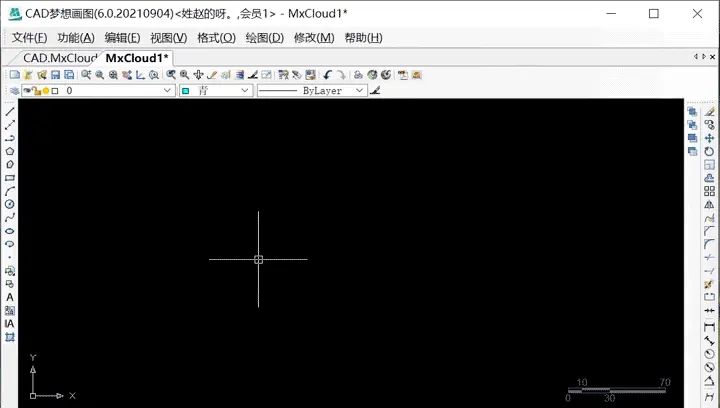Click the cyan color swatch in color box
This screenshot has height=408, width=720.
pyautogui.click(x=186, y=91)
